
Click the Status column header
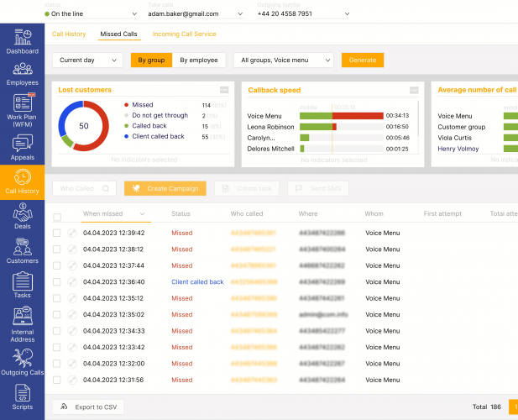pos(181,214)
